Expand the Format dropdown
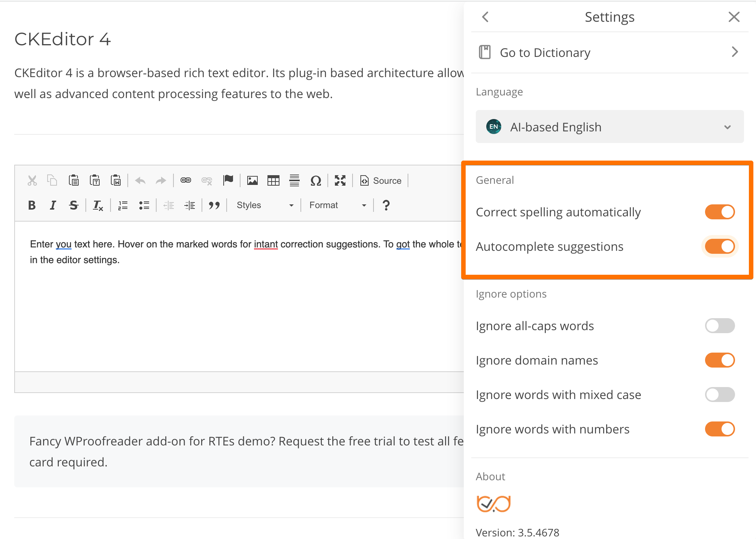This screenshot has width=756, height=539. coord(337,205)
